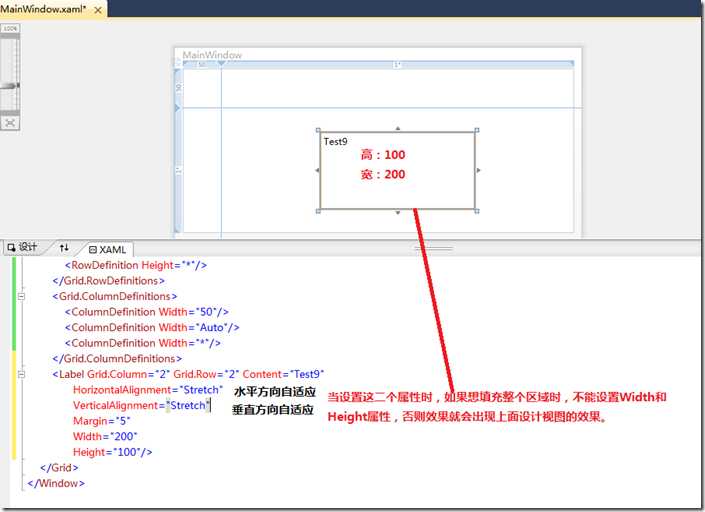
Task: Click the Margin="5" attribute line
Action: (102, 421)
